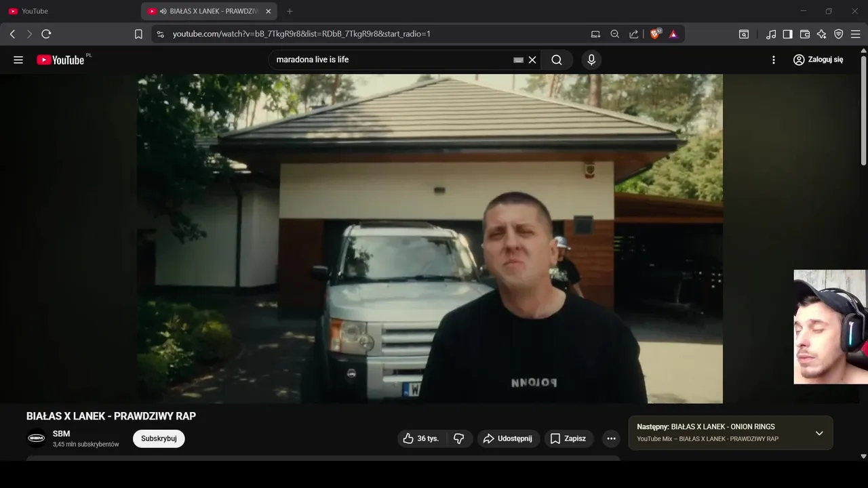Open Brave Wallet icon

tap(805, 34)
